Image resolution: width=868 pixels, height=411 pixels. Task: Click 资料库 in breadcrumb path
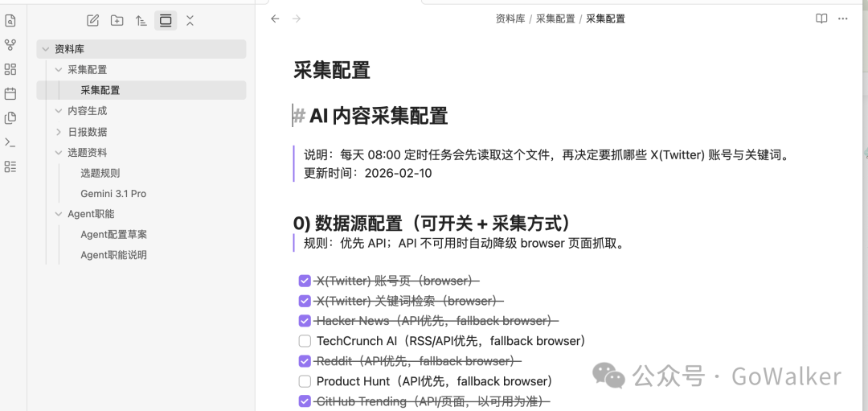click(x=510, y=18)
